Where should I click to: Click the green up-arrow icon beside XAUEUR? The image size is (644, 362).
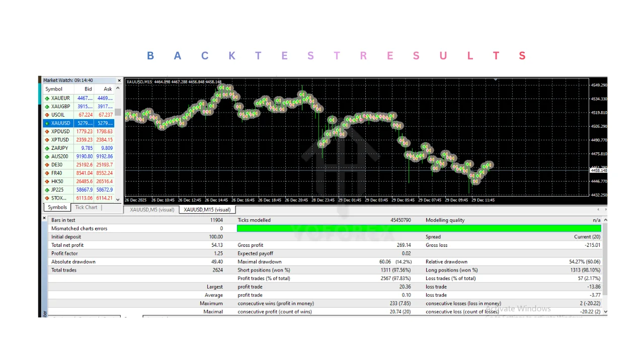tap(47, 98)
